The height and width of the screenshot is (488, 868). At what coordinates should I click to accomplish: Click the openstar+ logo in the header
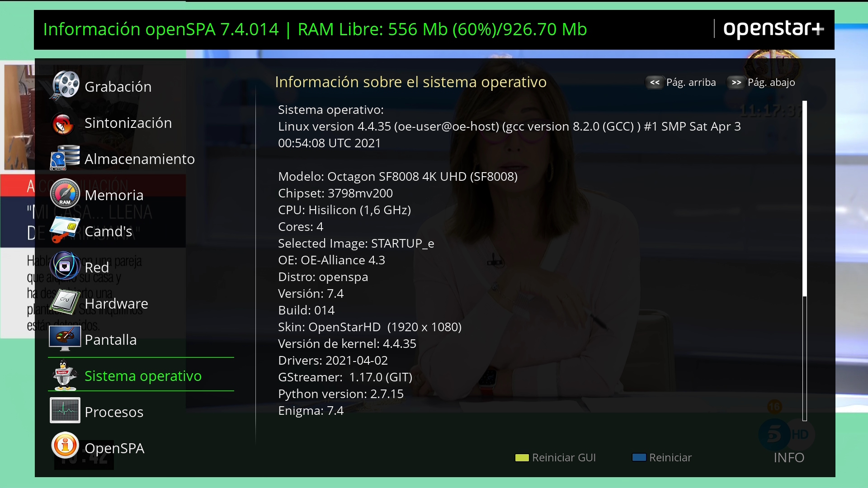(774, 29)
